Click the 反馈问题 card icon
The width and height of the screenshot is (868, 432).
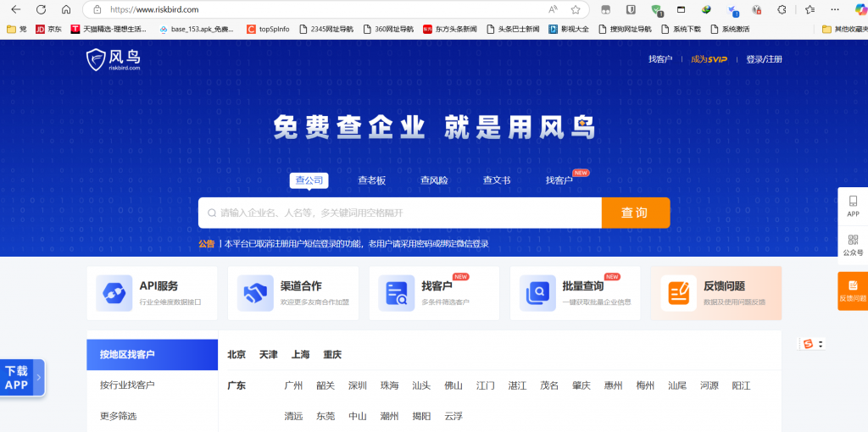click(678, 293)
